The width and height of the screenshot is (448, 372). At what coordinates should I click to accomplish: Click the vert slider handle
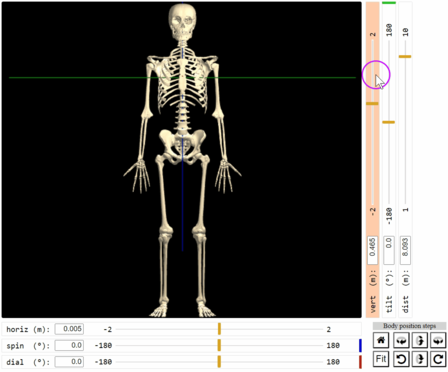(x=372, y=104)
